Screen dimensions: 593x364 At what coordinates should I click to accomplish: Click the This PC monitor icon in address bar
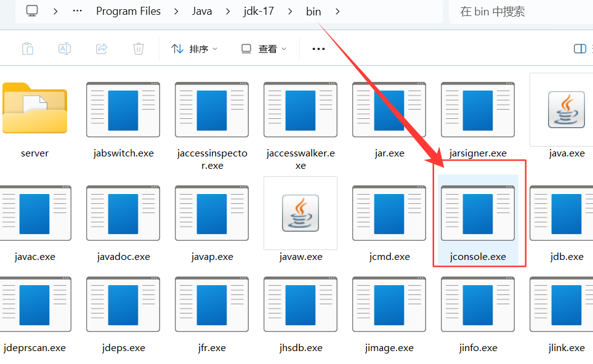[32, 11]
